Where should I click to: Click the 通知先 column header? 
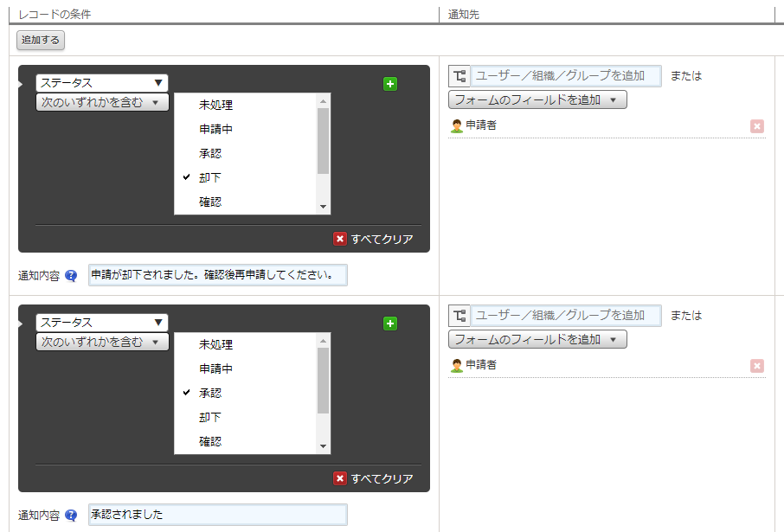pyautogui.click(x=464, y=15)
